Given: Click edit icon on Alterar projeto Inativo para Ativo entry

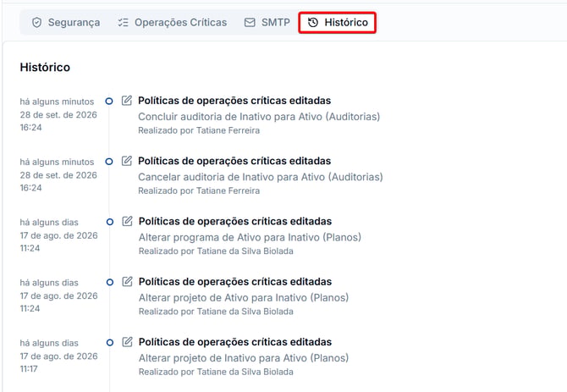Looking at the screenshot, I should click(x=127, y=342).
